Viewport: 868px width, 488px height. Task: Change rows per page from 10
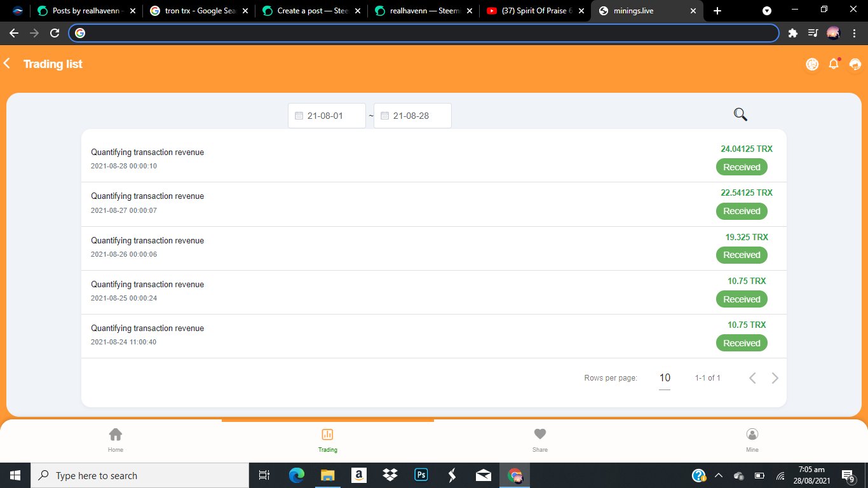tap(665, 377)
